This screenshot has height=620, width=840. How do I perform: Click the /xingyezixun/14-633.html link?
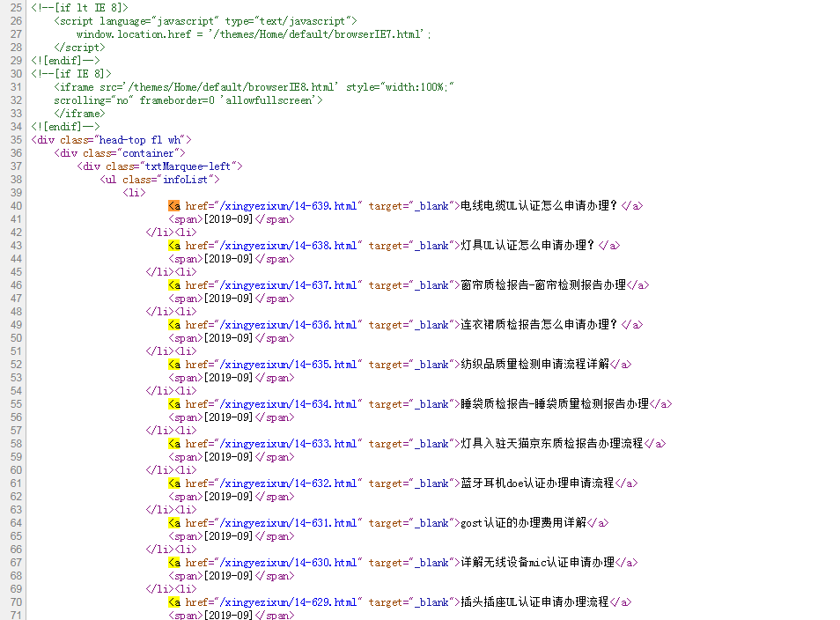[x=291, y=444]
